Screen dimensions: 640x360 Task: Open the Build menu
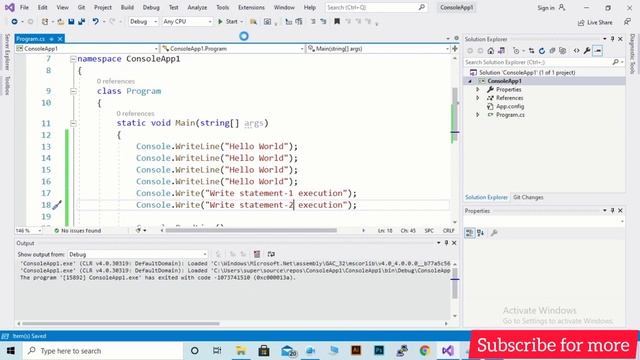(x=127, y=7)
